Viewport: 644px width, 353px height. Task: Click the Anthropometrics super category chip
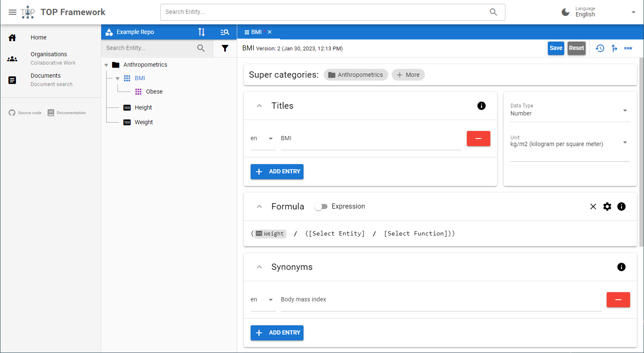(356, 75)
